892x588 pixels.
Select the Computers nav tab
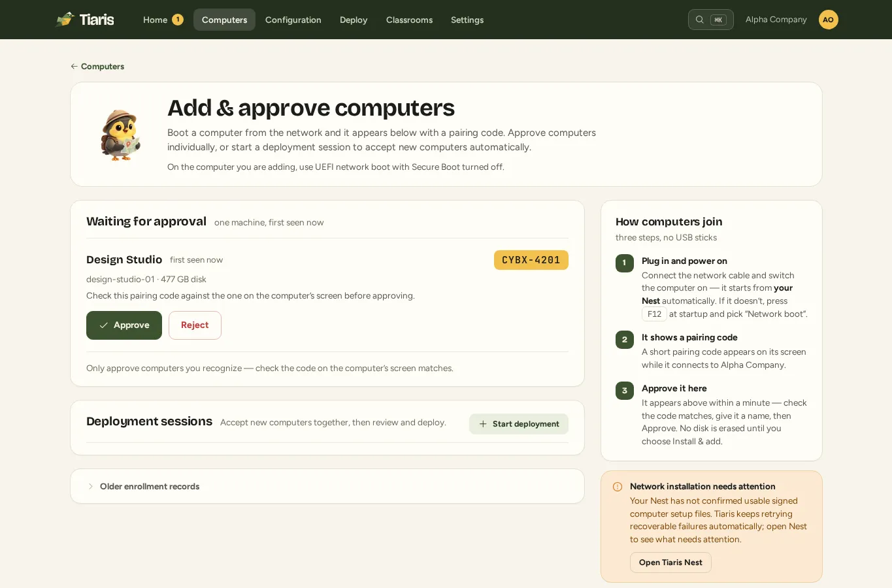coord(224,20)
